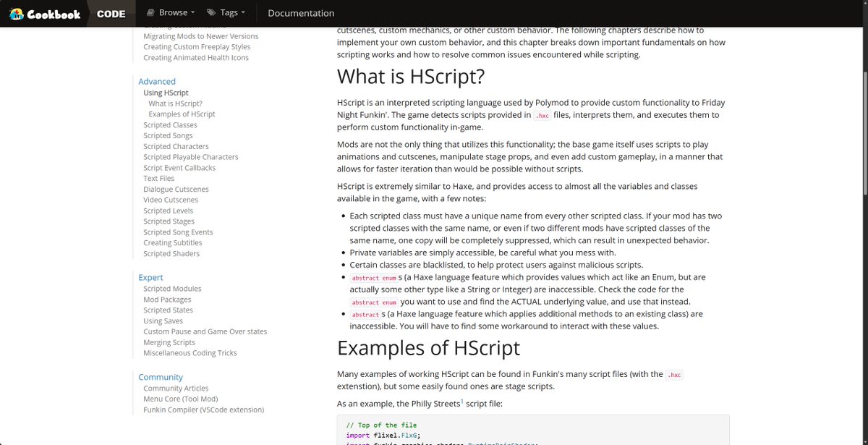Click the '// Top of the file' comment
This screenshot has width=868, height=445.
tap(381, 425)
